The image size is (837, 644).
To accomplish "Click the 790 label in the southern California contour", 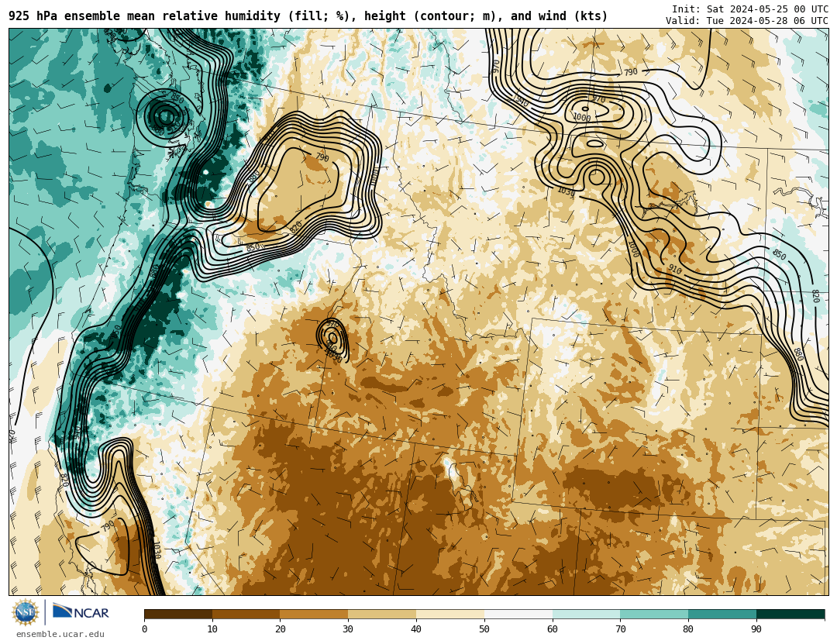I will (x=108, y=526).
